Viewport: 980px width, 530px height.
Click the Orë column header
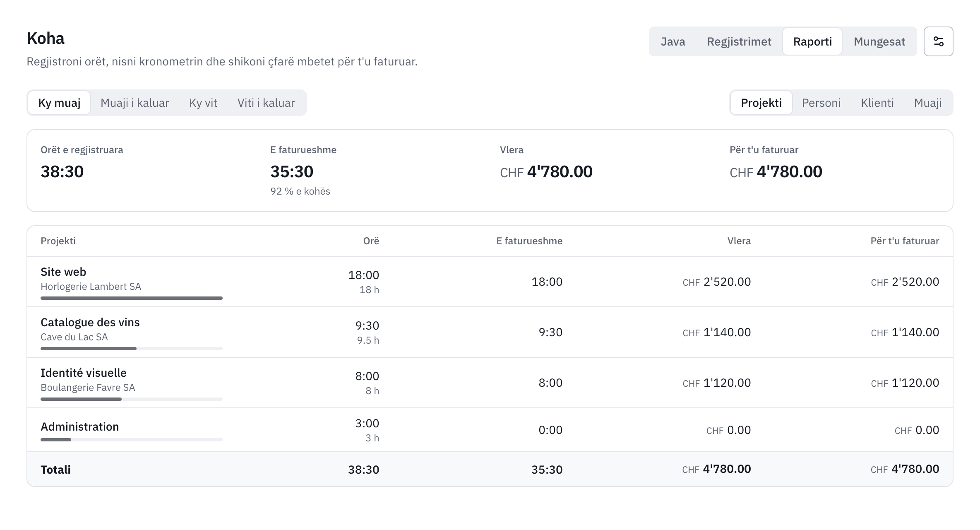[x=371, y=241]
